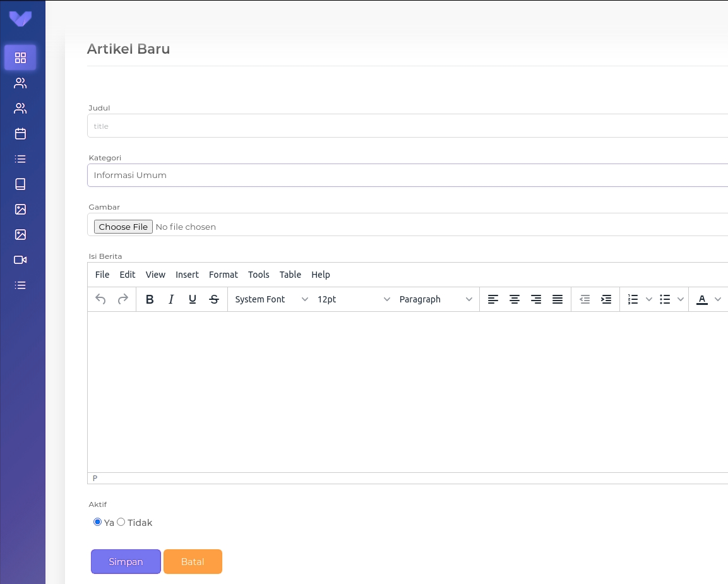
Task: Expand the 12pt font size dropdown
Action: [354, 299]
